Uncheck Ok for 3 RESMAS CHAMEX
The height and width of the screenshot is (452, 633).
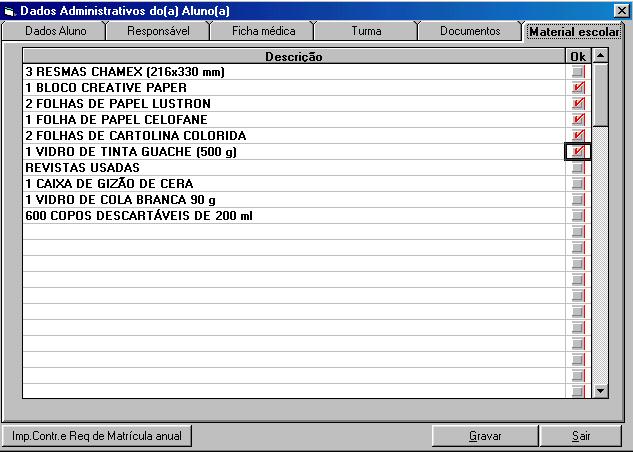pos(577,72)
